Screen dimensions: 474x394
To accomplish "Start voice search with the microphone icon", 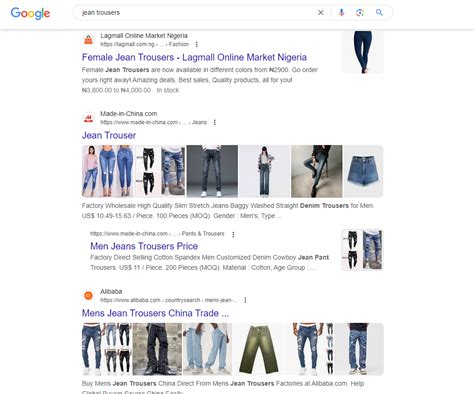I will coord(341,13).
